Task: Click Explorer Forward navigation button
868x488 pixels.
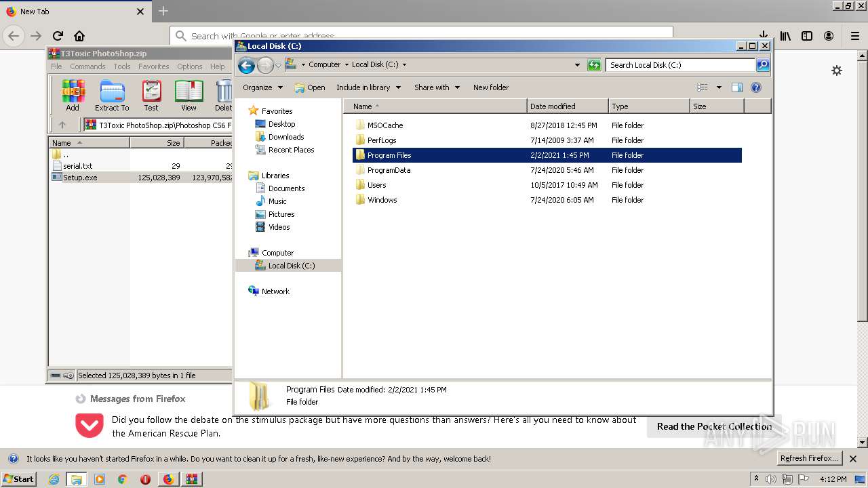Action: click(265, 65)
